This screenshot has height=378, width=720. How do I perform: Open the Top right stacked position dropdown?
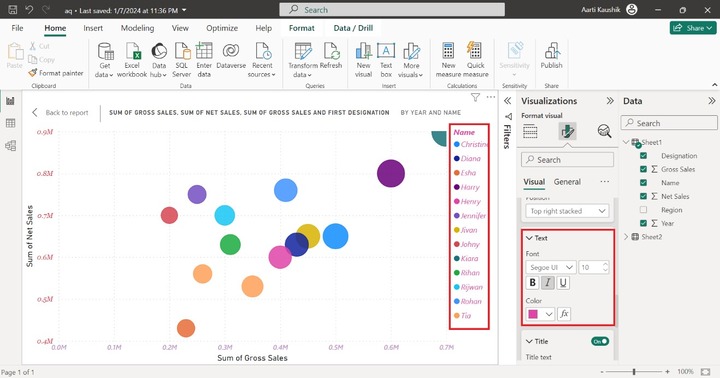(567, 211)
